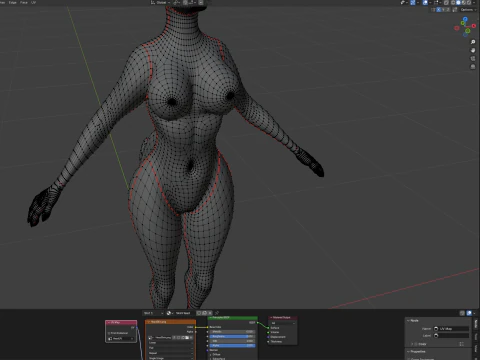This screenshot has height=360, width=480.
Task: Toggle node editor overlay icon at top right
Action: coord(469,313)
